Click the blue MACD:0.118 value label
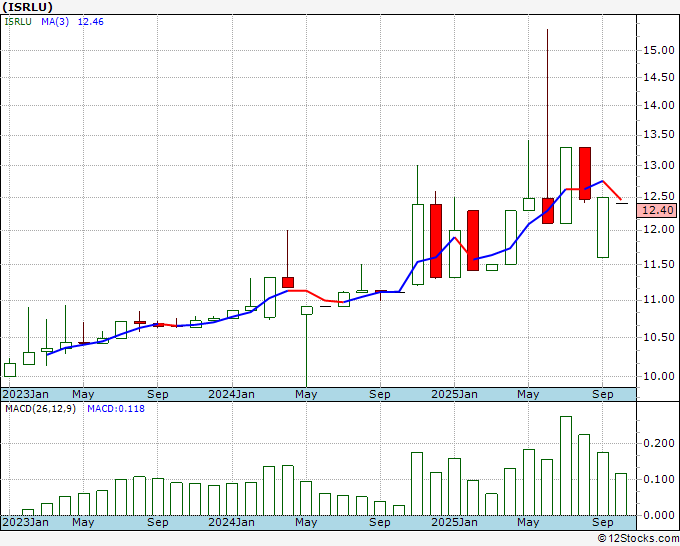 point(116,409)
